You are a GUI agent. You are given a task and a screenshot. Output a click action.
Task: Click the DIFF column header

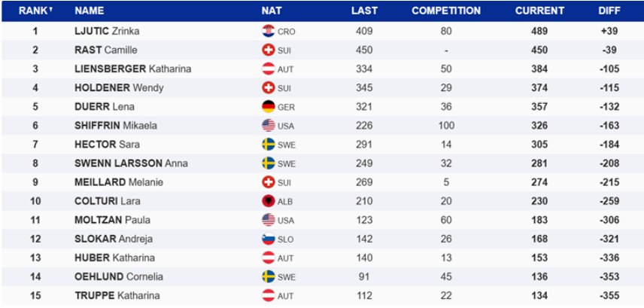coord(609,11)
